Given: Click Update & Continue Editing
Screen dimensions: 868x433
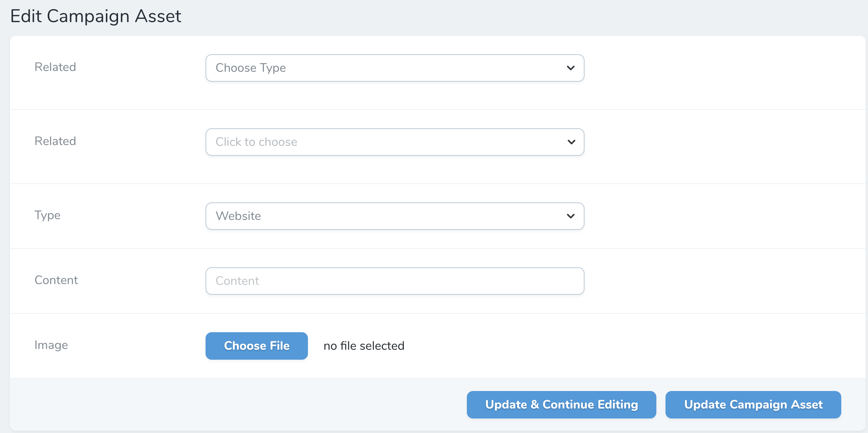Looking at the screenshot, I should point(561,404).
